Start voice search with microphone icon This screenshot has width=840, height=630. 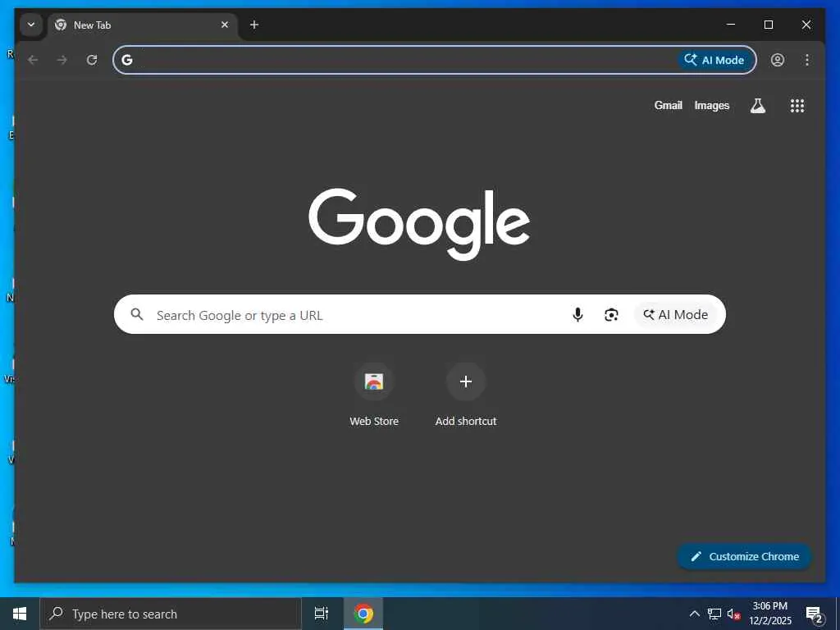coord(577,314)
